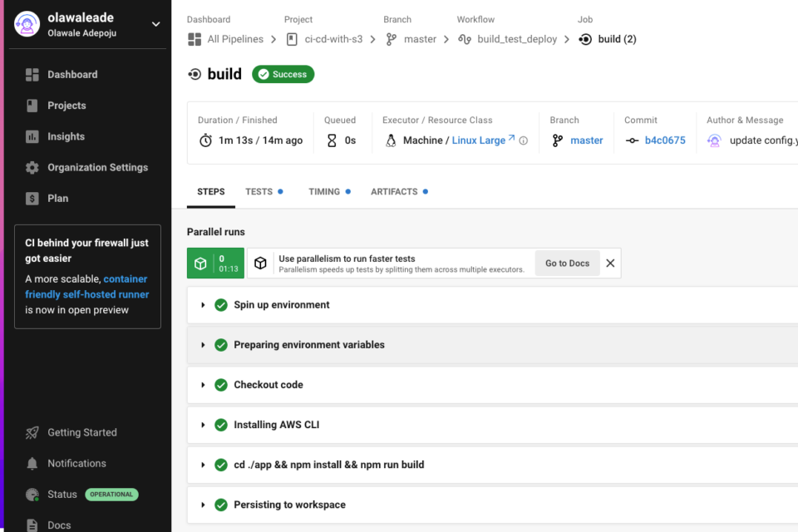798x532 pixels.
Task: Expand the Checkout code step
Action: point(203,385)
